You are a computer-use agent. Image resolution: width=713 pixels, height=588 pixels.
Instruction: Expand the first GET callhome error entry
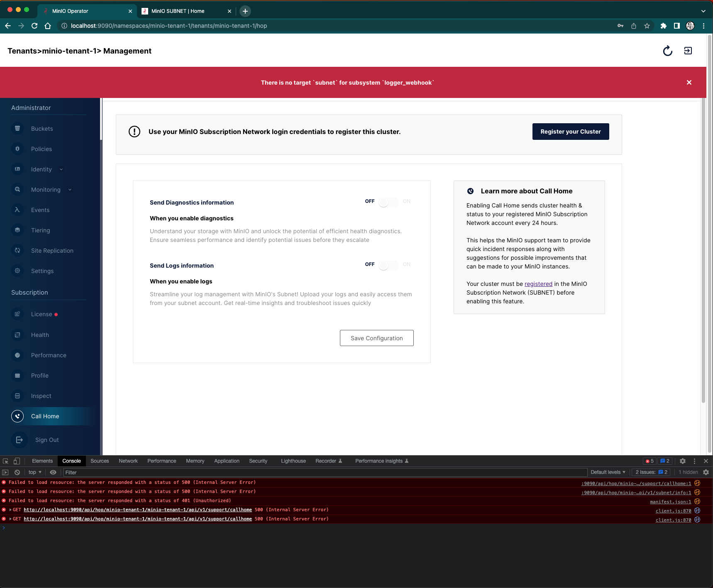[10, 510]
